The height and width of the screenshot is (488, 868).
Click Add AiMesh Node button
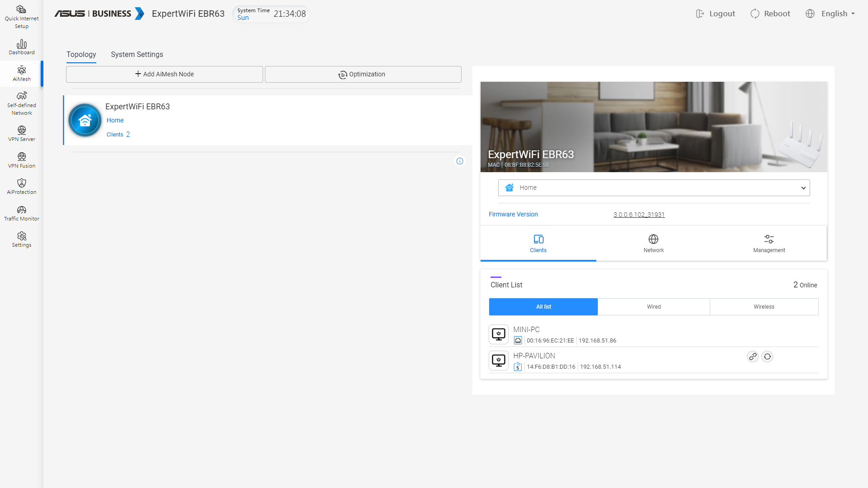pyautogui.click(x=164, y=74)
